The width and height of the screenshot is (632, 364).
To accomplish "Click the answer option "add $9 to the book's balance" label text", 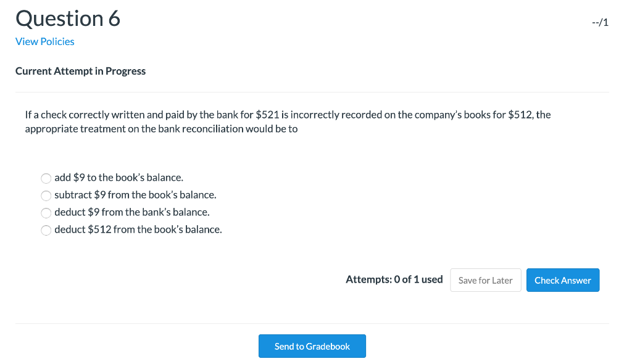I will pyautogui.click(x=119, y=178).
